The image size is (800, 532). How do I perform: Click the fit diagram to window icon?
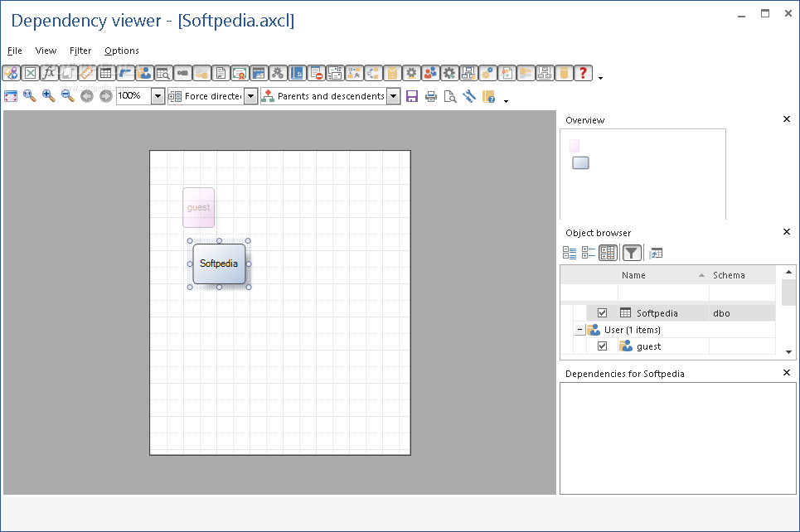(11, 96)
